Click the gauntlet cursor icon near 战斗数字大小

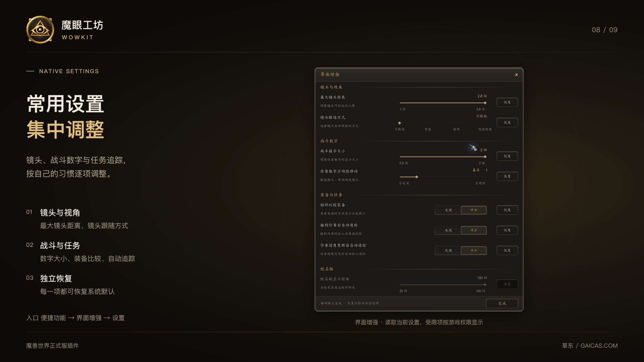[x=473, y=148]
